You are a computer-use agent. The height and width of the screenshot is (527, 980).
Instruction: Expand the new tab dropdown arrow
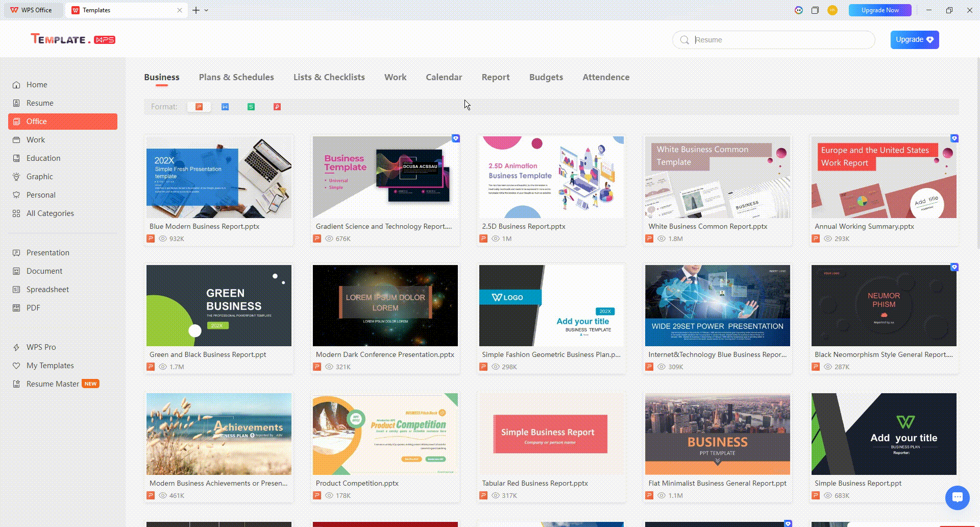(206, 10)
